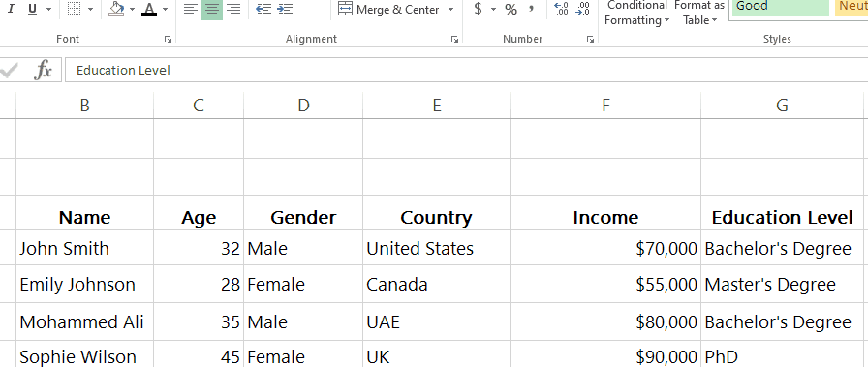
Task: Select the UAE cell
Action: point(436,321)
